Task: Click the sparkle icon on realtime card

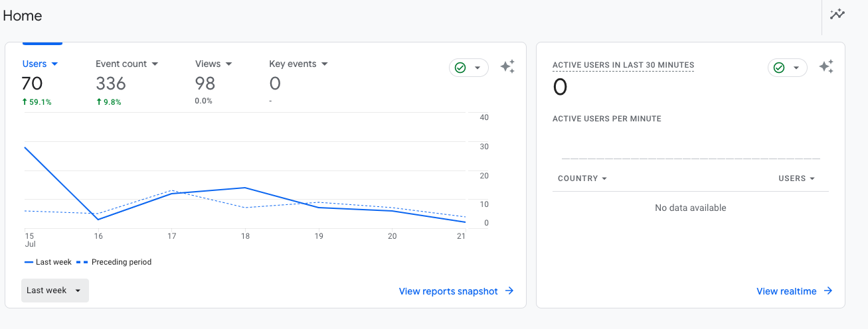Action: 826,67
